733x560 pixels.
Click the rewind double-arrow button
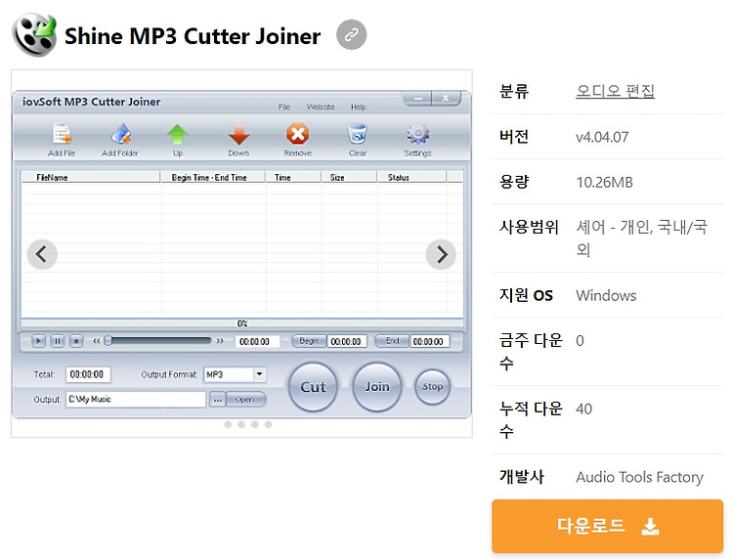pyautogui.click(x=96, y=341)
